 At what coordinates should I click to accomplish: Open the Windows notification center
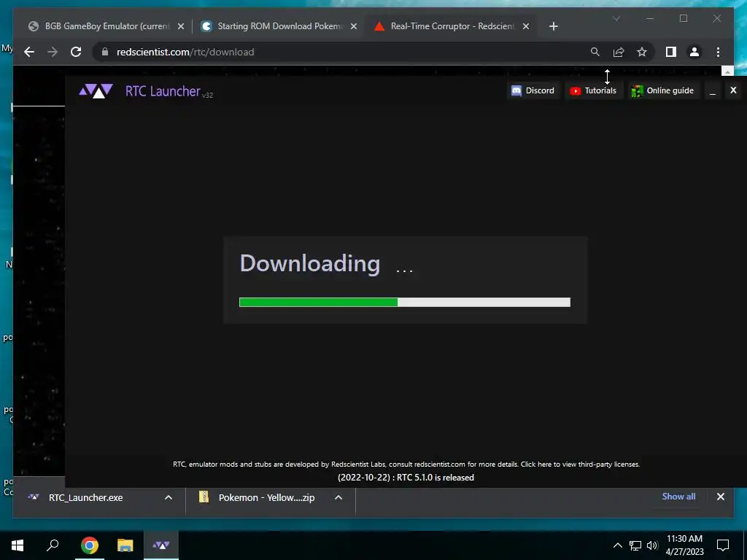tap(723, 545)
